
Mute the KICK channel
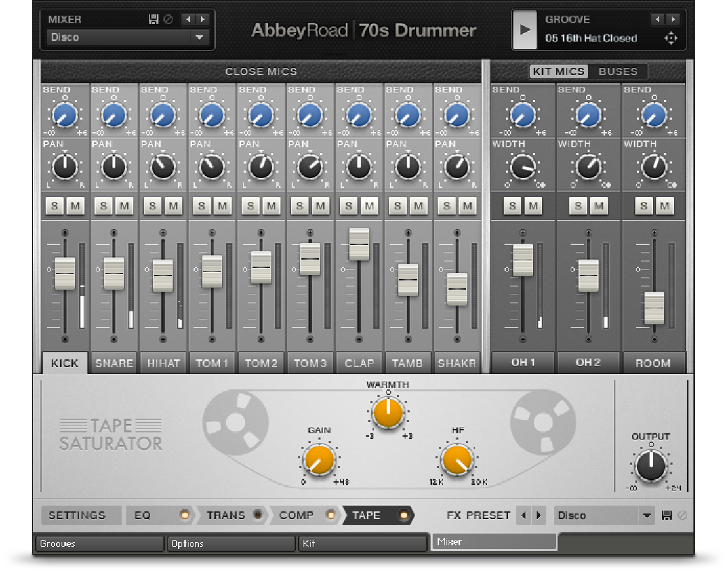click(75, 206)
